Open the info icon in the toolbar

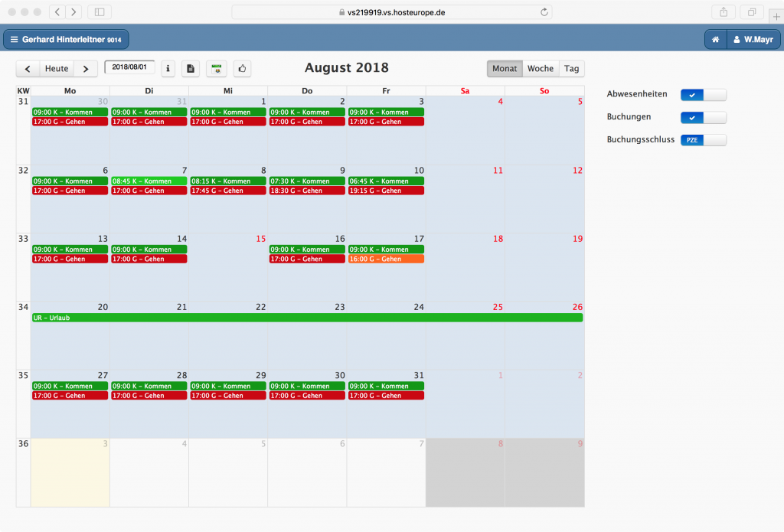pyautogui.click(x=168, y=68)
